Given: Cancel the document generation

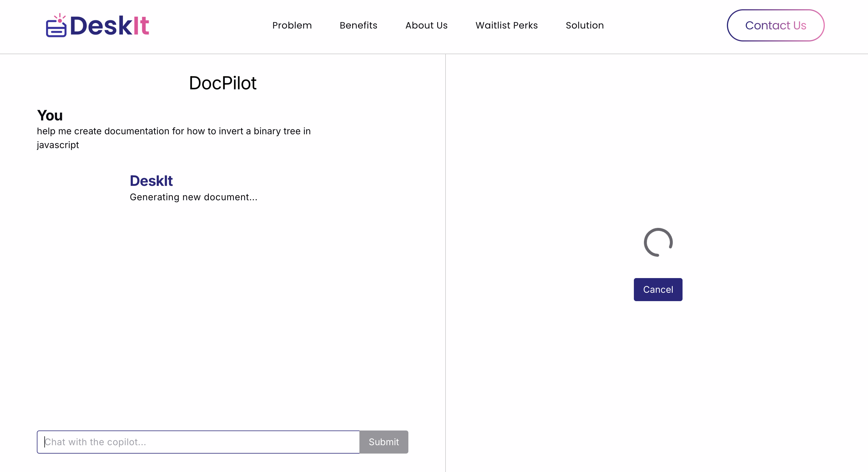Looking at the screenshot, I should (658, 289).
